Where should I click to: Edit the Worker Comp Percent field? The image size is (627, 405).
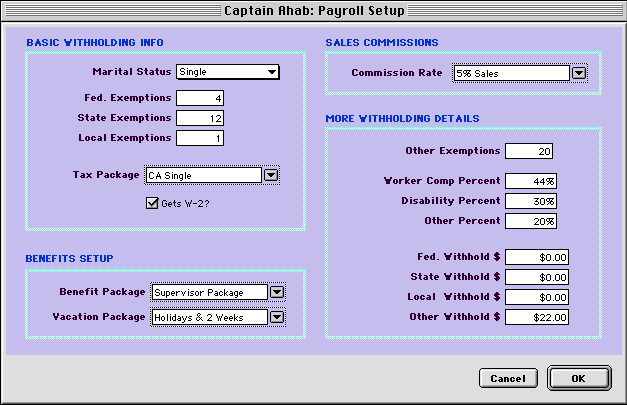pos(531,181)
